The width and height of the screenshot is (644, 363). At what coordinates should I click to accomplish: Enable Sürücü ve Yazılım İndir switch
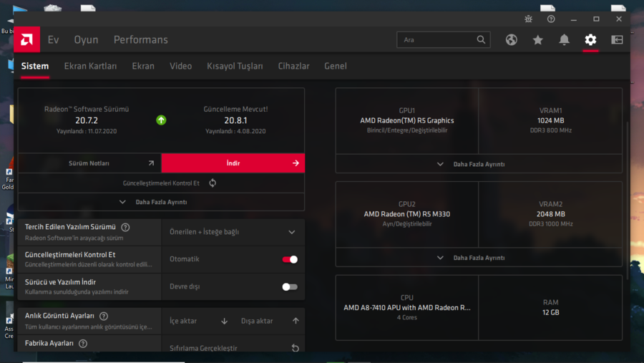tap(290, 287)
